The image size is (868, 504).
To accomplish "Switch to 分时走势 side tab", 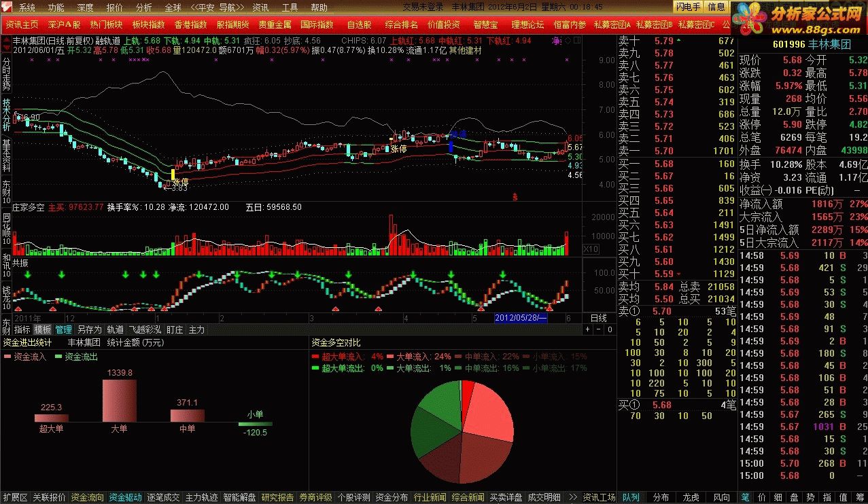I will pos(6,75).
